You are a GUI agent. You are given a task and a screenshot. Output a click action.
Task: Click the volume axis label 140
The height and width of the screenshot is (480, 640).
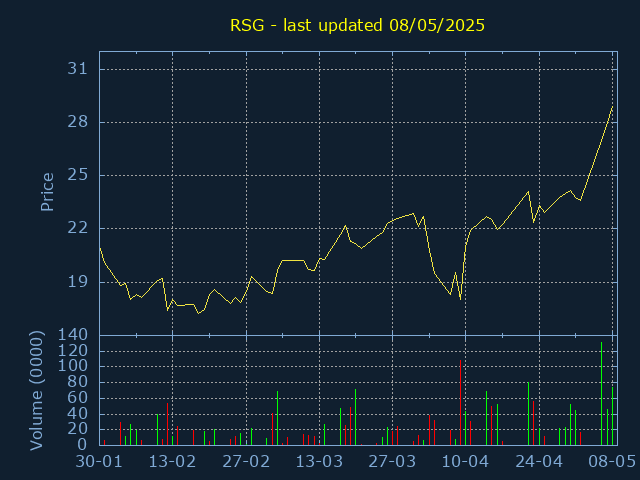click(x=73, y=335)
